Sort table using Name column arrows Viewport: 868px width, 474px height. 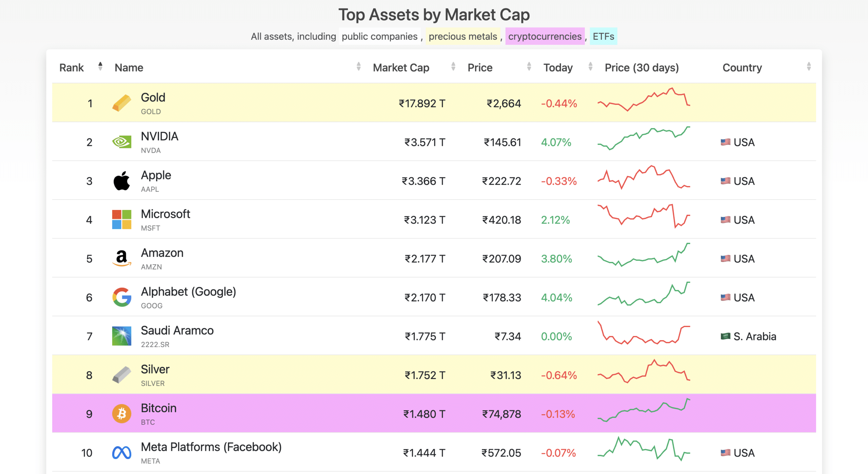tap(358, 67)
